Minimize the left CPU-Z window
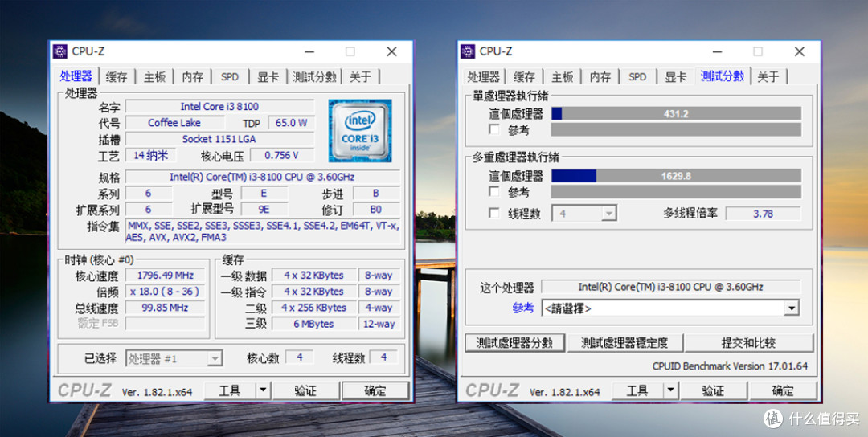The height and width of the screenshot is (437, 868). [309, 51]
